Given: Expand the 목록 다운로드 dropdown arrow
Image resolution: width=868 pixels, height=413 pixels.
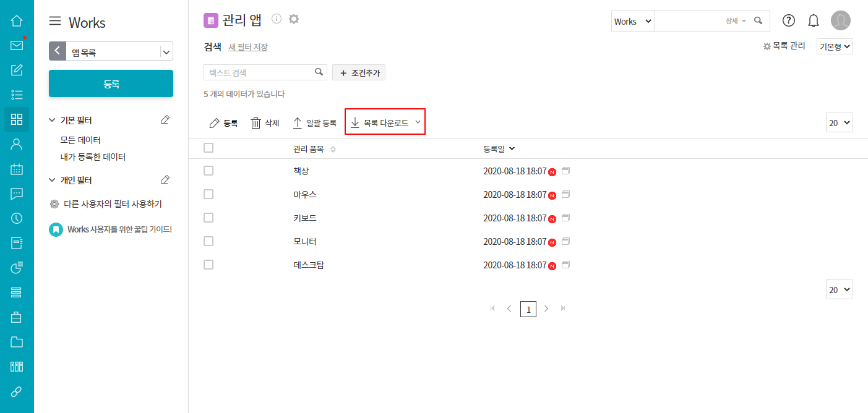Looking at the screenshot, I should coord(418,122).
